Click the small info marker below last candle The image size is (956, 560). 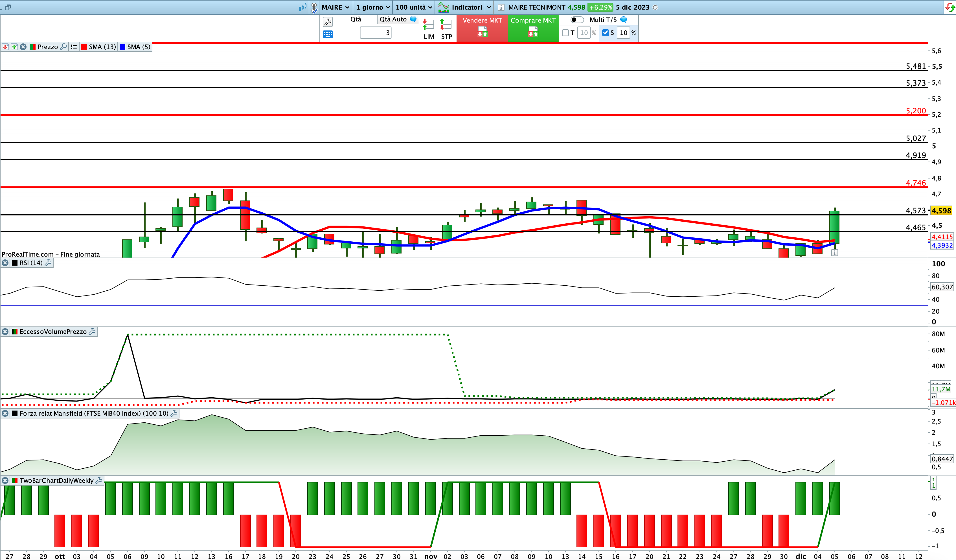click(x=835, y=253)
